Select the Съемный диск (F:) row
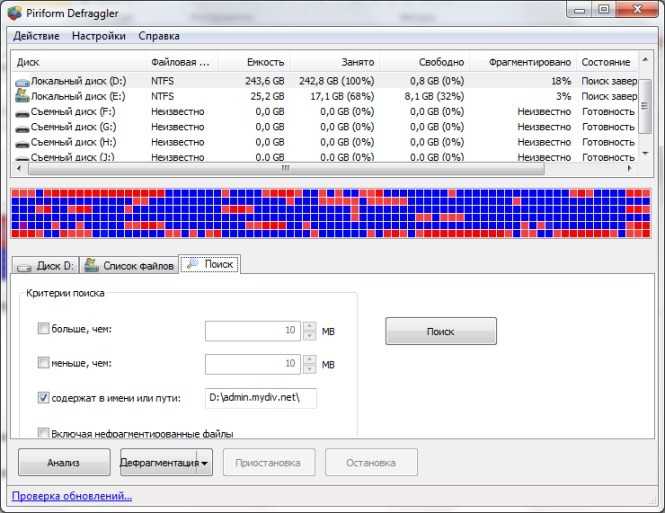Screen dimensions: 665x513 coord(325,112)
